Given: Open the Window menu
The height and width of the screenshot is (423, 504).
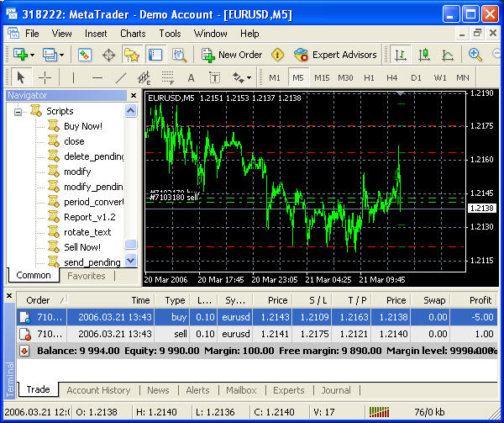Looking at the screenshot, I should [211, 34].
